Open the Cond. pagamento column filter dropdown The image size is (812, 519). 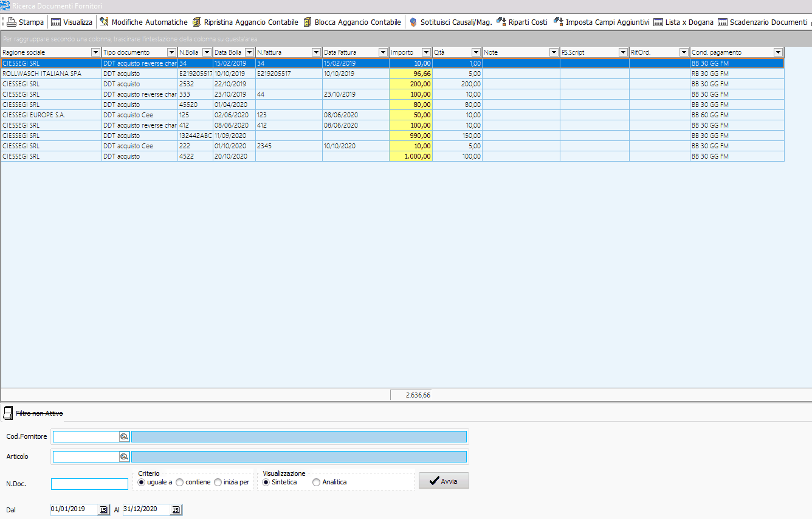pos(778,52)
